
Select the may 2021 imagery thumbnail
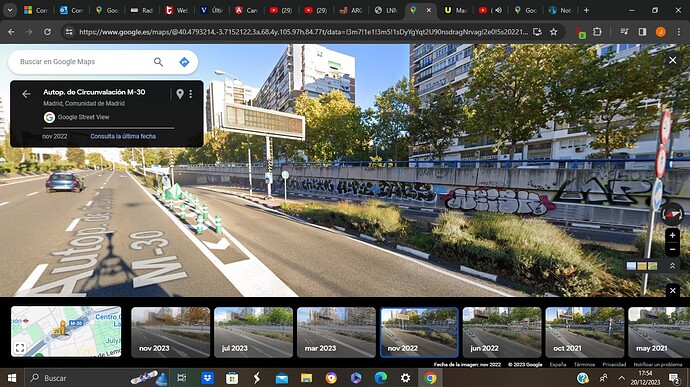point(659,332)
